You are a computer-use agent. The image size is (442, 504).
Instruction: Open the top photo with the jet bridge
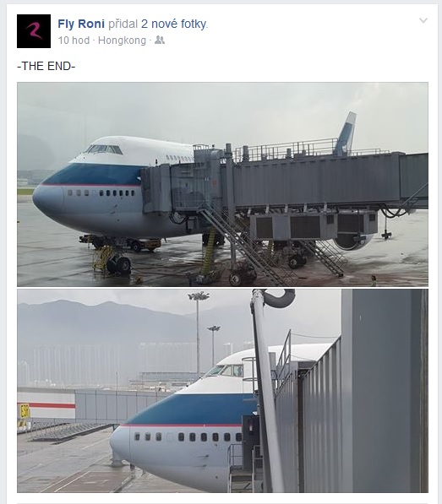tap(222, 184)
